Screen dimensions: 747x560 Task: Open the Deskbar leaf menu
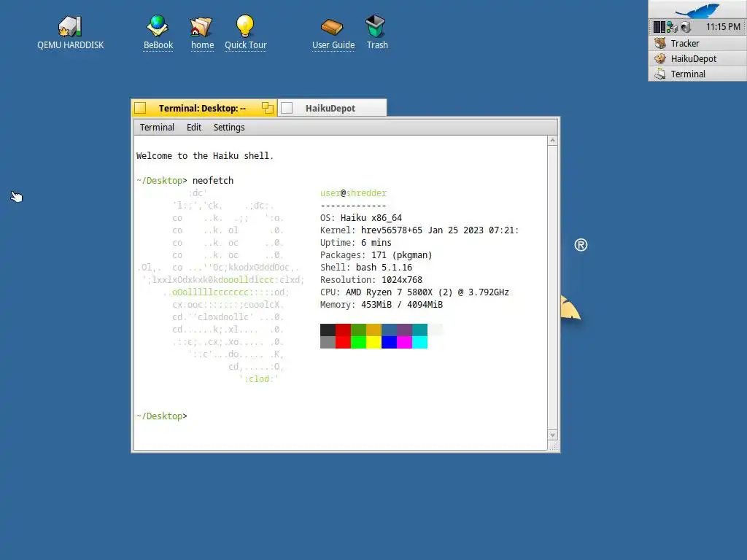pyautogui.click(x=697, y=9)
